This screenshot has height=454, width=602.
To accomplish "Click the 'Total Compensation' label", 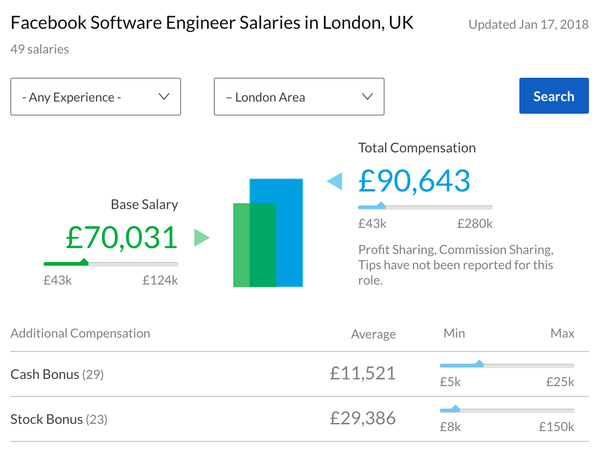I will [x=417, y=148].
